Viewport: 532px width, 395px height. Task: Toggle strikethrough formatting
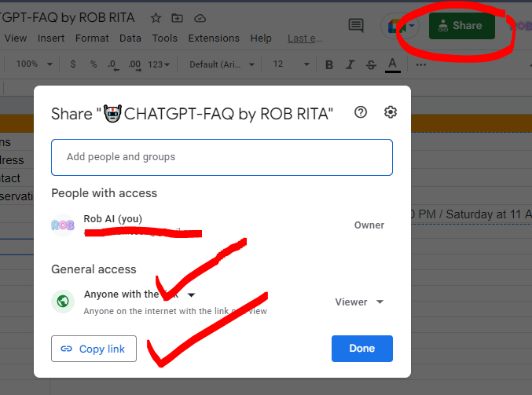pyautogui.click(x=371, y=64)
